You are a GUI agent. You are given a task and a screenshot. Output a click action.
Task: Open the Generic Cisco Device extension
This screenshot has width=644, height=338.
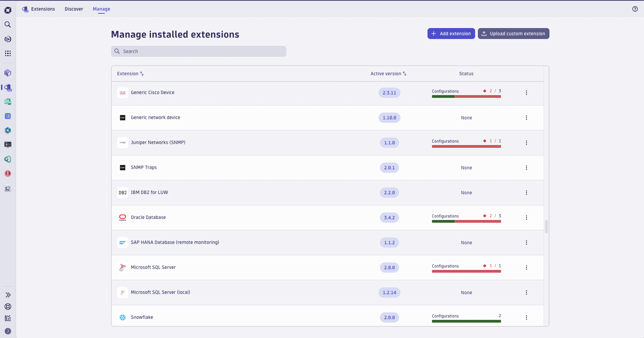point(153,93)
